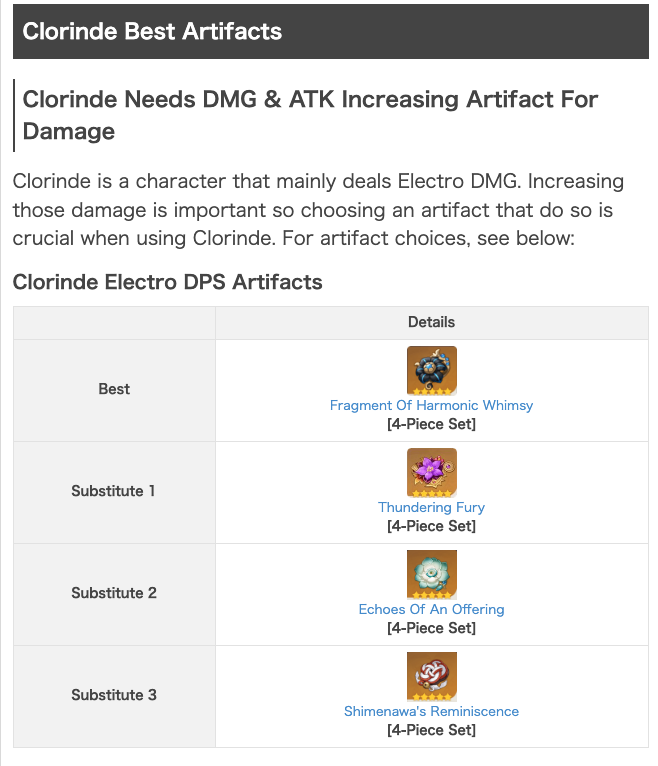Select the Substitute 1 row label
Viewport: 658px width, 766px height.
pyautogui.click(x=114, y=491)
